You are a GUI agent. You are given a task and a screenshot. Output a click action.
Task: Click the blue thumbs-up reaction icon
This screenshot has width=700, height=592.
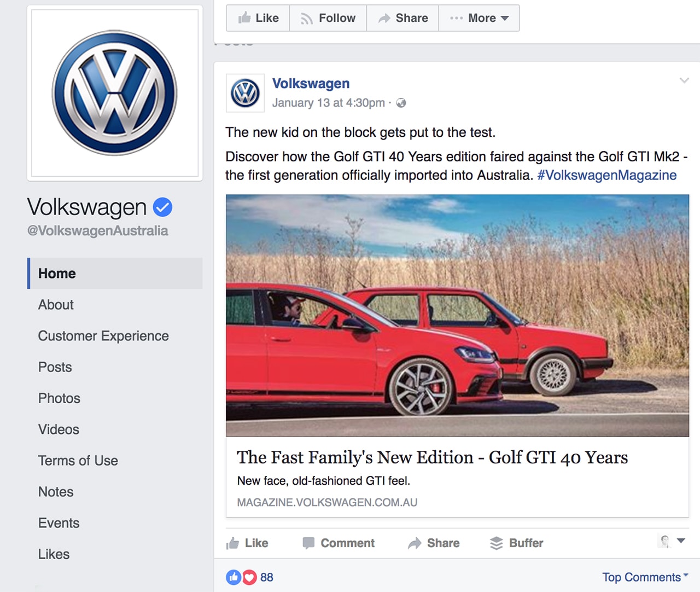tap(234, 577)
